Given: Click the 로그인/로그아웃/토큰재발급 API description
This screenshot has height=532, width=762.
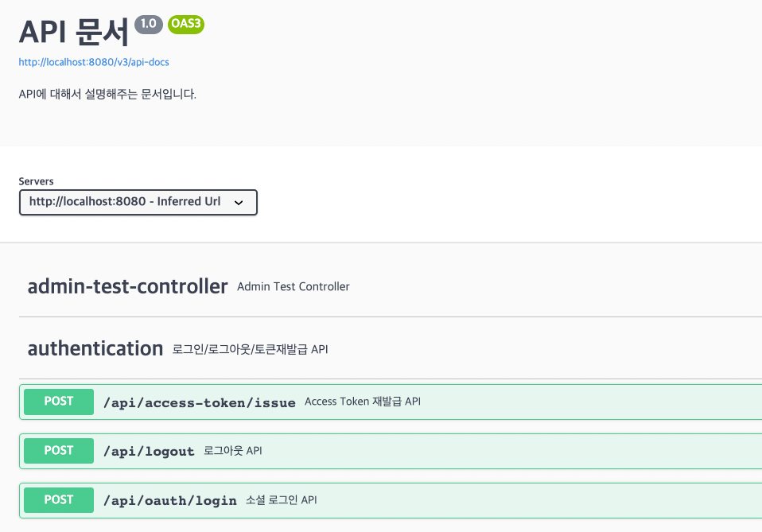Looking at the screenshot, I should [x=250, y=349].
